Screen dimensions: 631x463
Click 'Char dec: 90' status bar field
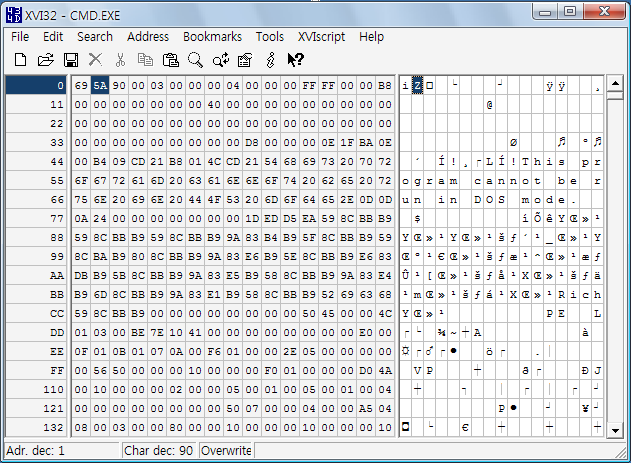coord(160,451)
